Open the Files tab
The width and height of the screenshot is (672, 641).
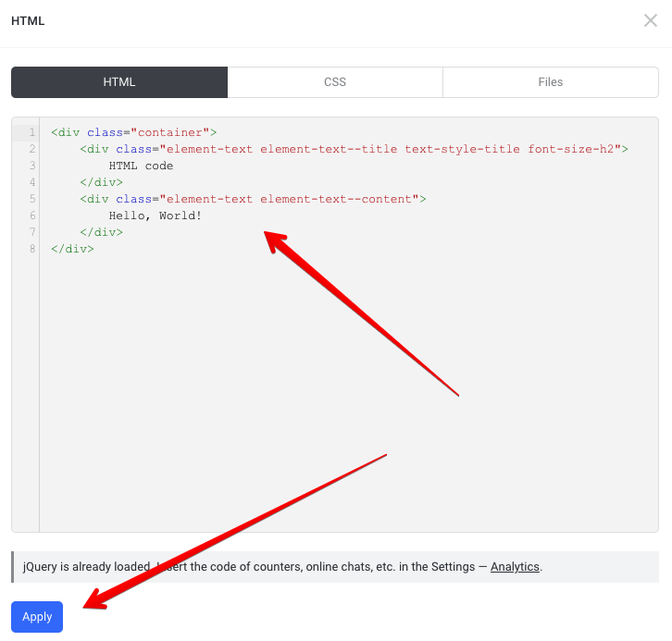coord(550,82)
